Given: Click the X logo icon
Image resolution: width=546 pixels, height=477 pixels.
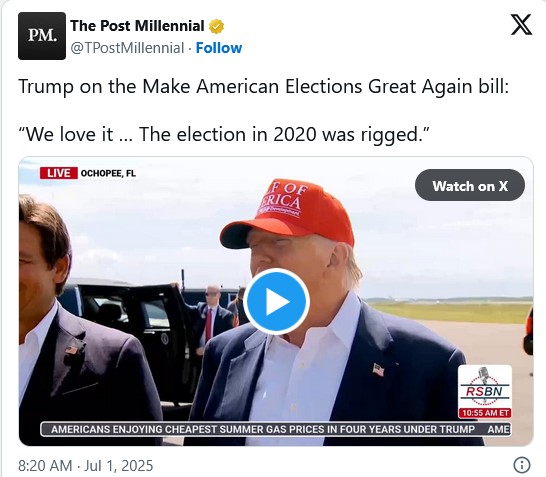Looking at the screenshot, I should [521, 24].
